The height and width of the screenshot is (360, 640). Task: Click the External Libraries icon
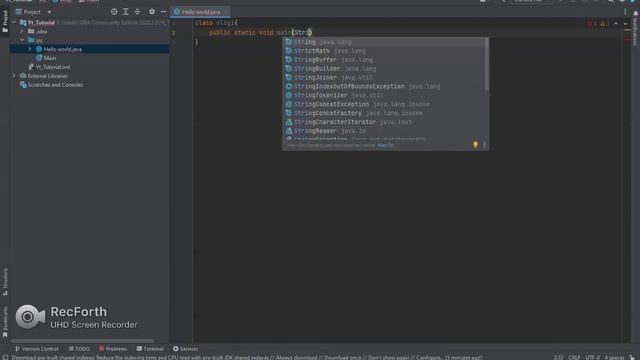pos(23,76)
